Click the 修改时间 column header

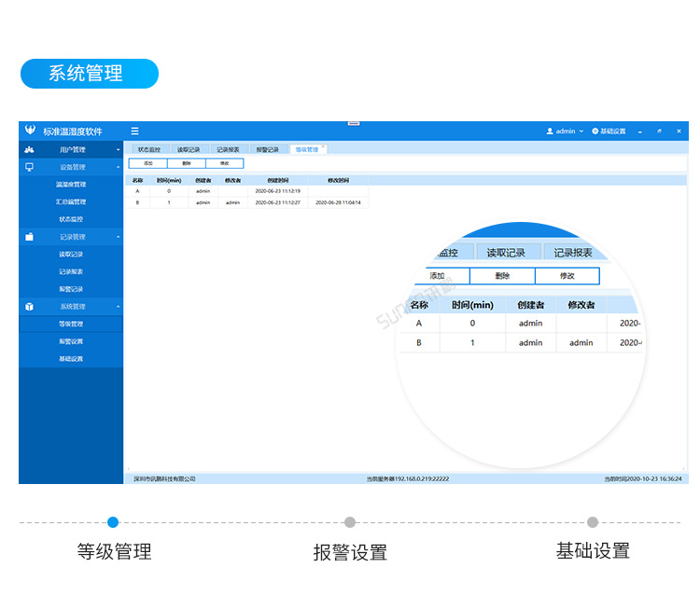pos(339,180)
